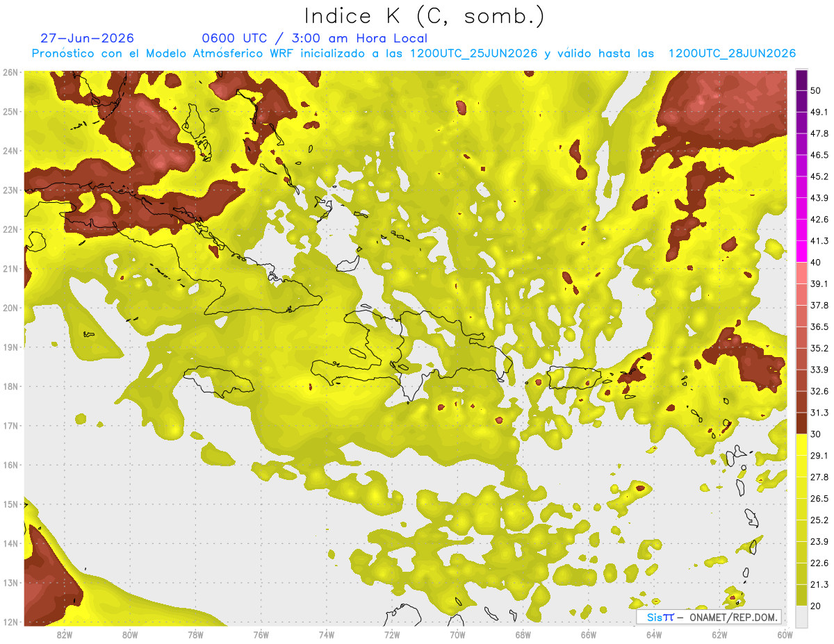834x644 pixels.
Task: Click the colorbar value '36.5'
Action: tap(819, 327)
